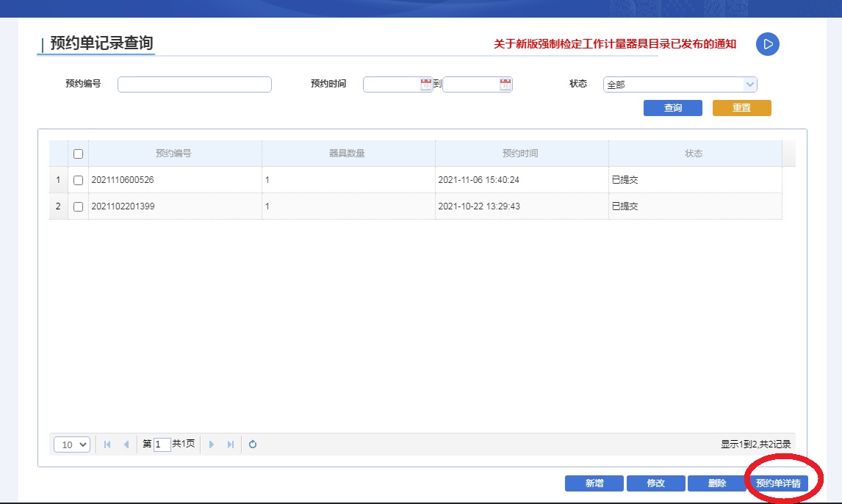Check the box for record 2021110600526
842x504 pixels.
(79, 180)
